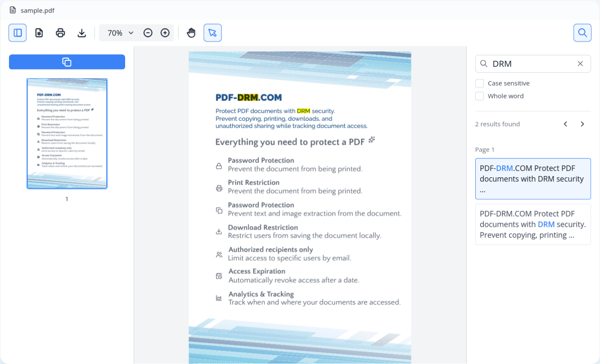
Task: Select the first result 'PDF-DRM.COM Protect PDF'
Action: (x=533, y=179)
